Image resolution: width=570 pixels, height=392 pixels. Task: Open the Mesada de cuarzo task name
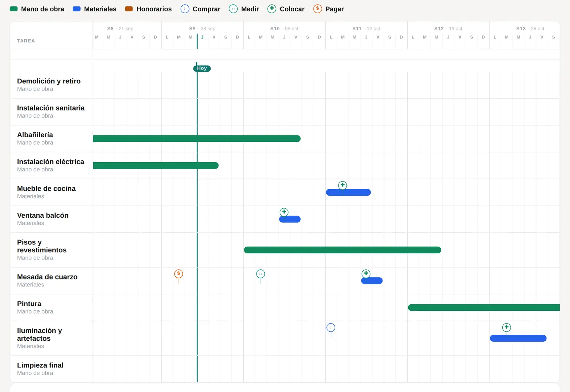pos(47,277)
